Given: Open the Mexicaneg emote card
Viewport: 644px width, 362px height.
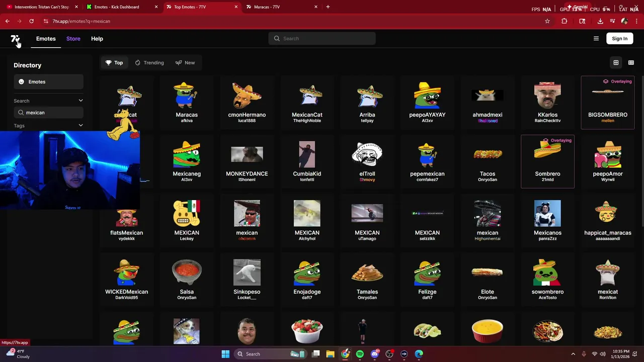Looking at the screenshot, I should [x=187, y=161].
